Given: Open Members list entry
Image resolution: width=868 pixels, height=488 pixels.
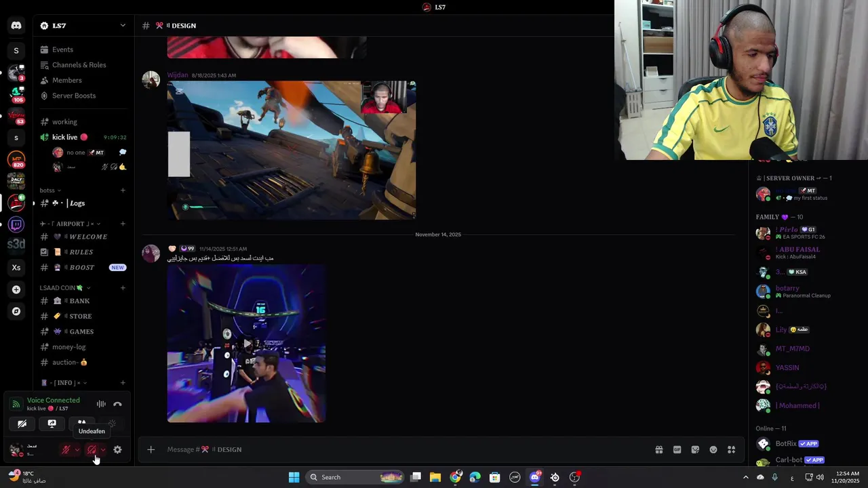Looking at the screenshot, I should pyautogui.click(x=83, y=80).
